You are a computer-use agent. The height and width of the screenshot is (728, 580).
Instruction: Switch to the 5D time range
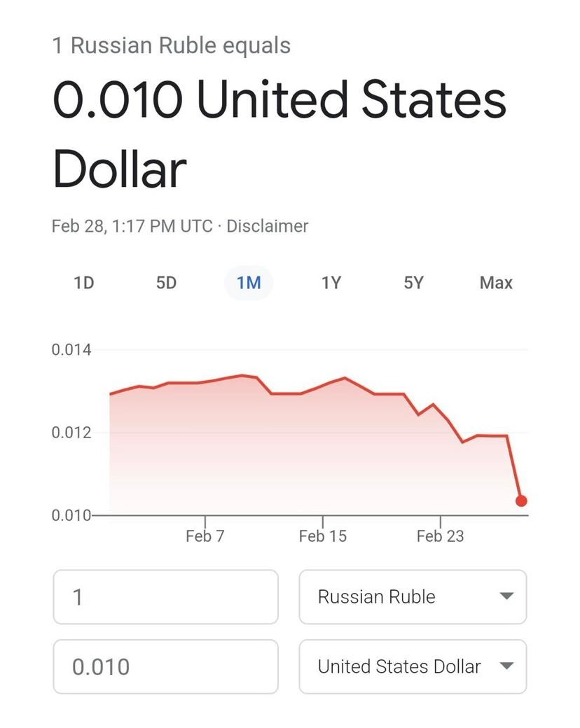(166, 283)
